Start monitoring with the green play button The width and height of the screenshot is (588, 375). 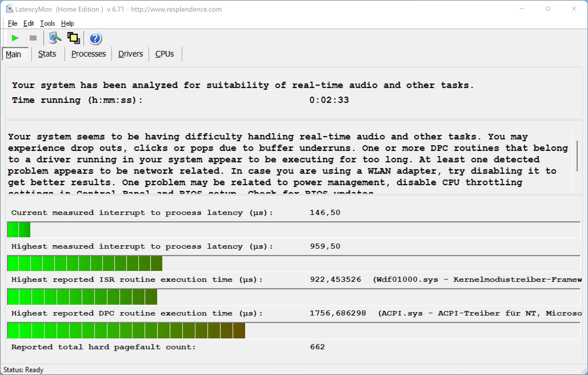coord(15,38)
